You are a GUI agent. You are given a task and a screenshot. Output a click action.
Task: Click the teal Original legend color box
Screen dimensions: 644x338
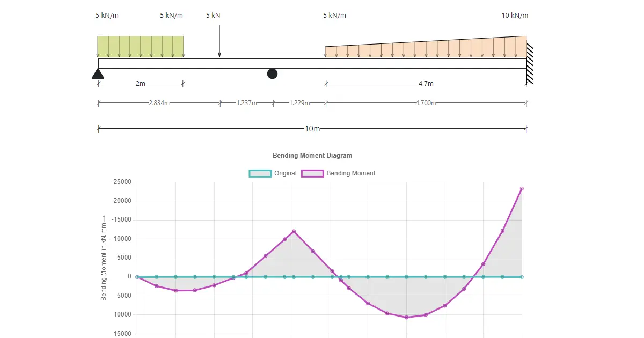tap(260, 173)
